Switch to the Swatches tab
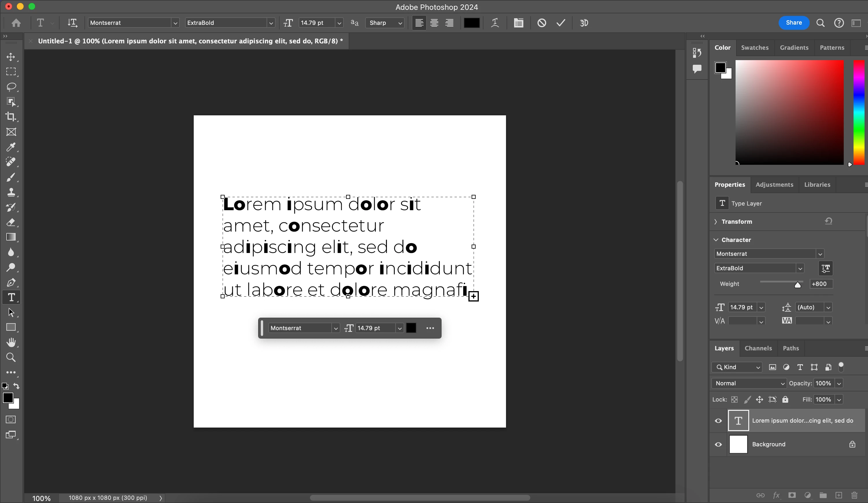The height and width of the screenshot is (503, 868). point(754,47)
